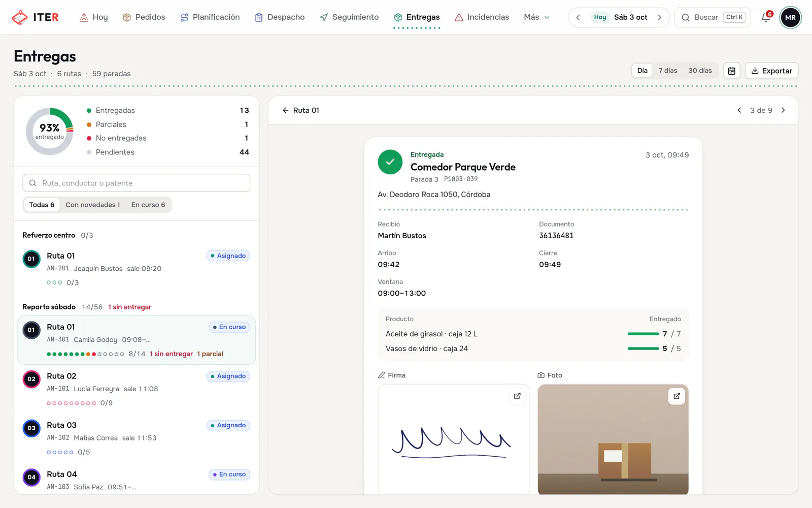The image size is (812, 508).
Task: Click the ITER logo
Action: [35, 17]
